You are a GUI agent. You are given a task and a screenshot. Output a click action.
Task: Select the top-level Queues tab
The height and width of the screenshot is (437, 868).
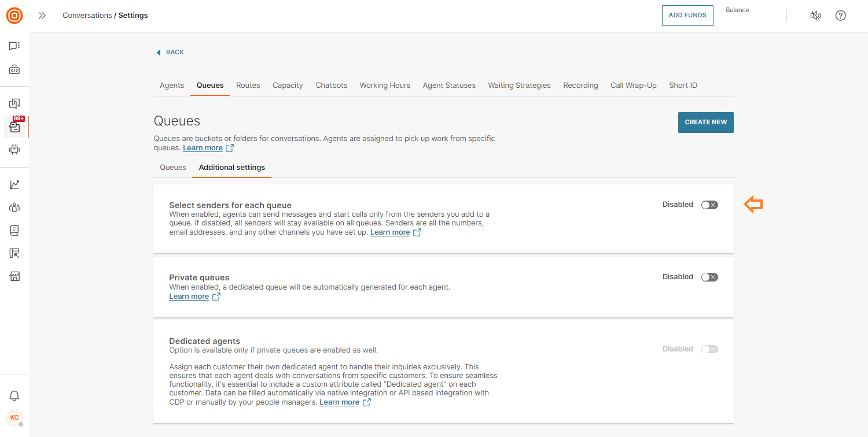click(210, 86)
